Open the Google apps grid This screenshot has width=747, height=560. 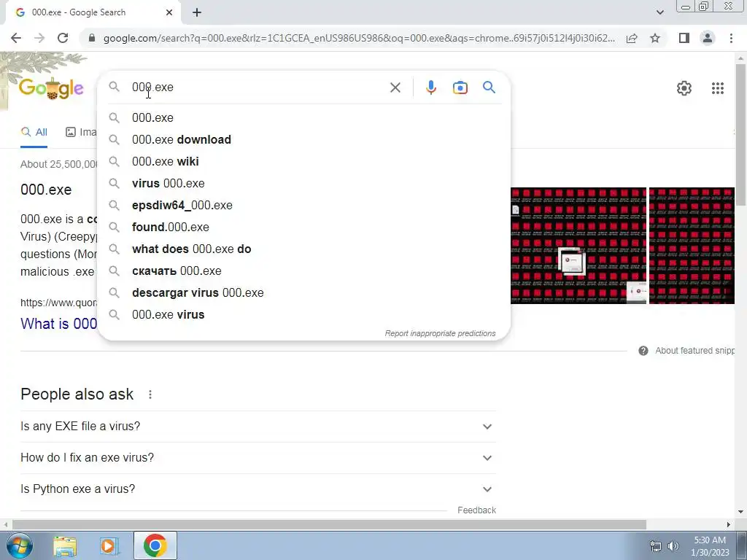(718, 88)
